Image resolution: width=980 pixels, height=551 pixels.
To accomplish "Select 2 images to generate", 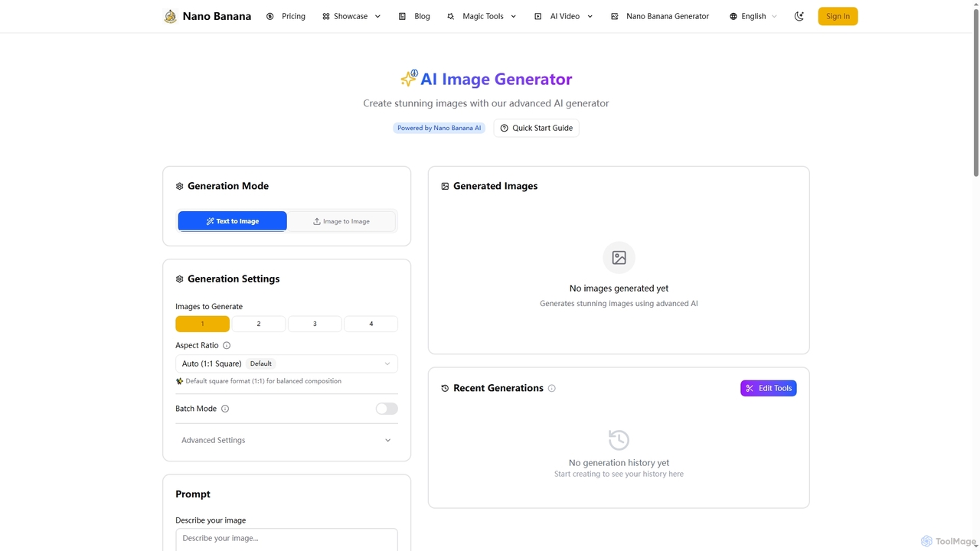I will [259, 324].
